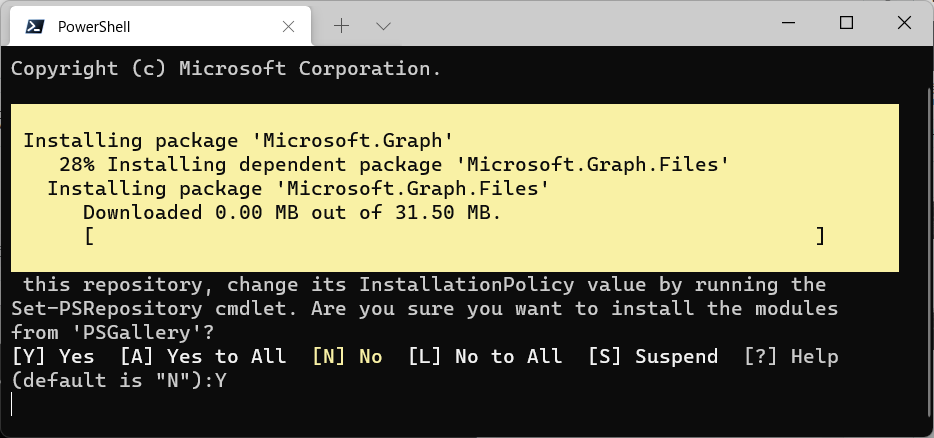
Task: Expand the new tab profile dropdown chevron
Action: pyautogui.click(x=384, y=26)
